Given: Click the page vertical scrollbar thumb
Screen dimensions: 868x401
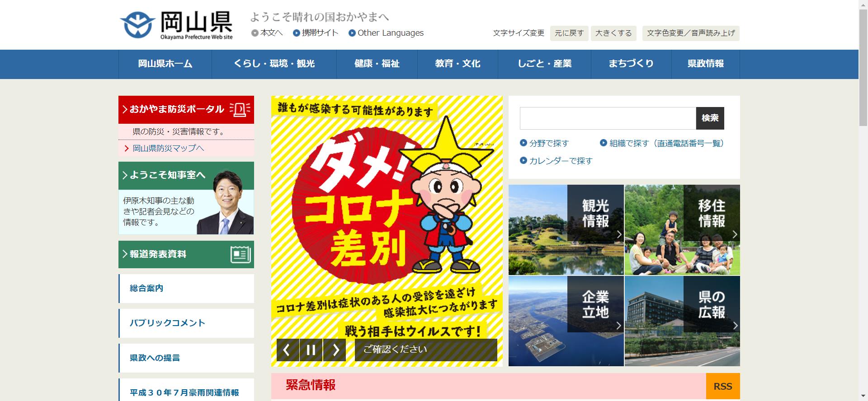Looking at the screenshot, I should 863,67.
